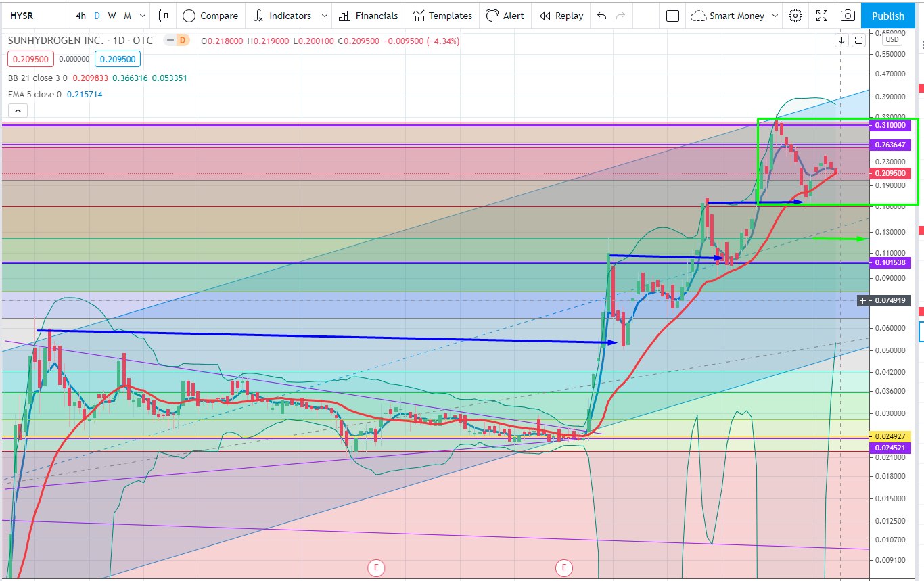Open the chart layout selector square
924x581 pixels.
coord(672,16)
